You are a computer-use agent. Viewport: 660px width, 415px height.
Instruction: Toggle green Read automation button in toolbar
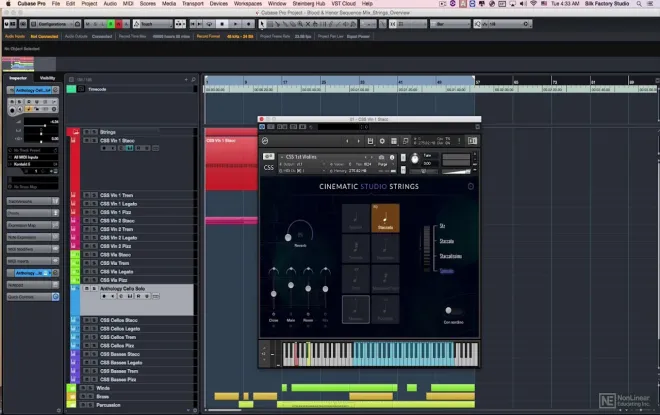111,24
